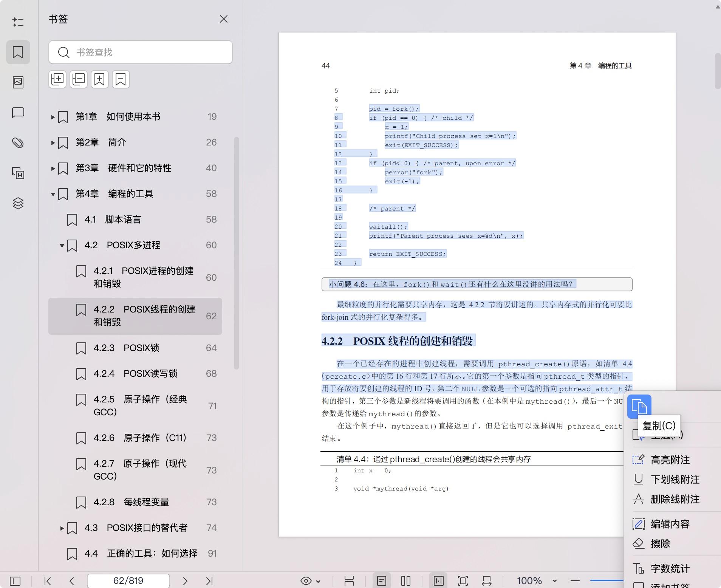
Task: Click the document vertical scrollbar
Action: point(718,71)
